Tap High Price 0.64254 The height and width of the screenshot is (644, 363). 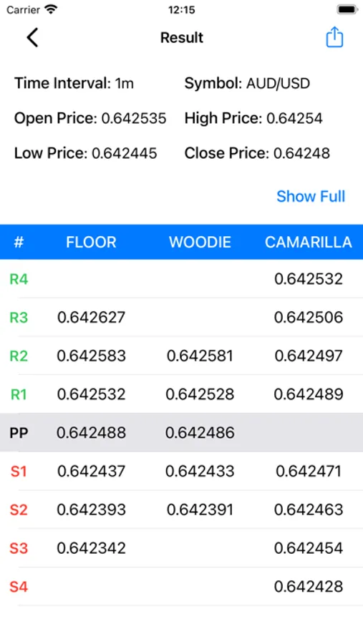click(253, 118)
